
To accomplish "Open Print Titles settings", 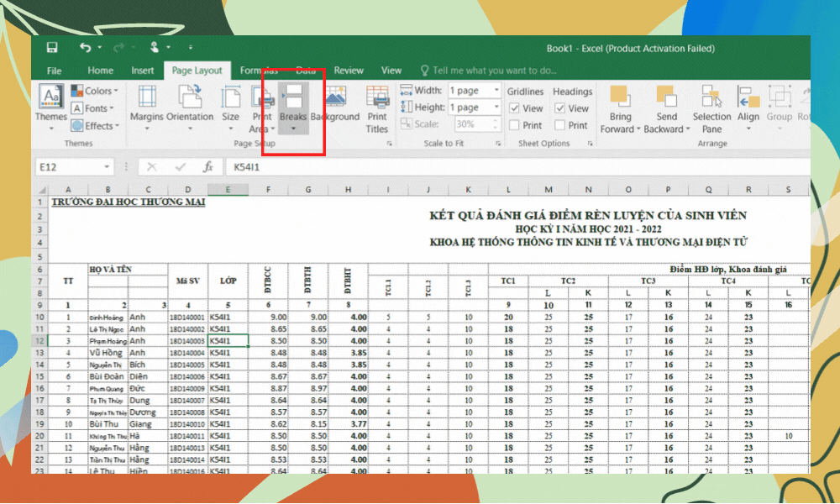I will 377,109.
